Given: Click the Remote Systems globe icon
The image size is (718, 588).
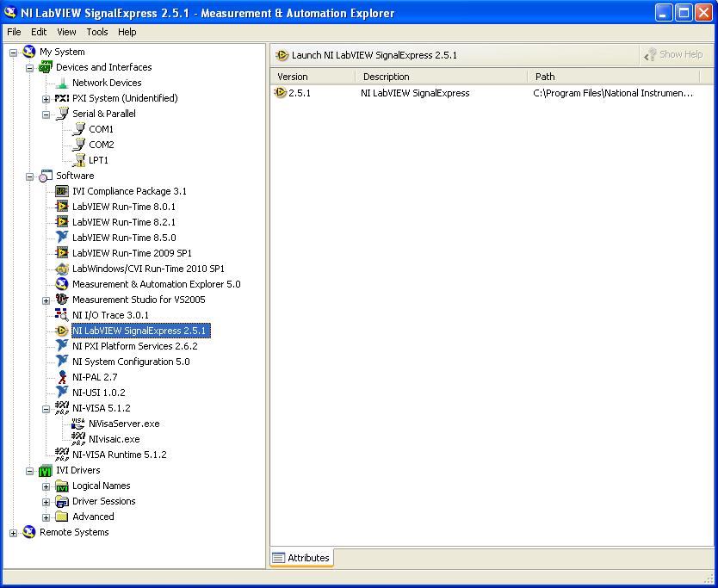Looking at the screenshot, I should click(x=29, y=532).
